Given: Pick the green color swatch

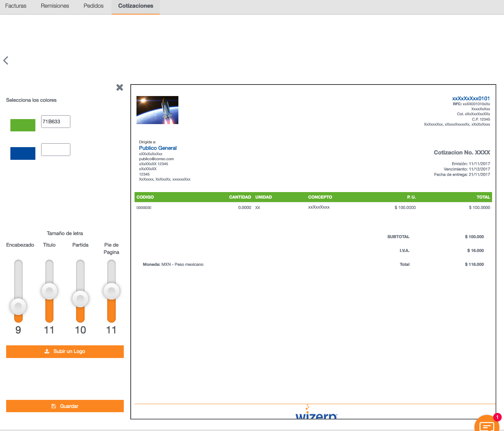Looking at the screenshot, I should coord(23,125).
